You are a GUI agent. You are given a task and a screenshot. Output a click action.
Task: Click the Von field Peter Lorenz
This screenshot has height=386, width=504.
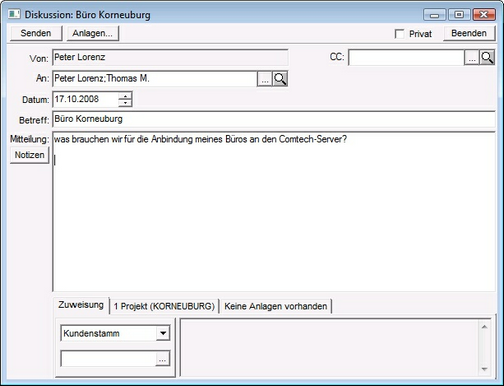click(x=170, y=57)
